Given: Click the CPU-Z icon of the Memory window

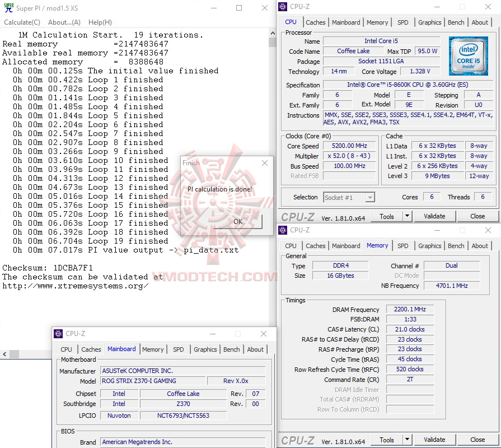Looking at the screenshot, I should tap(283, 230).
